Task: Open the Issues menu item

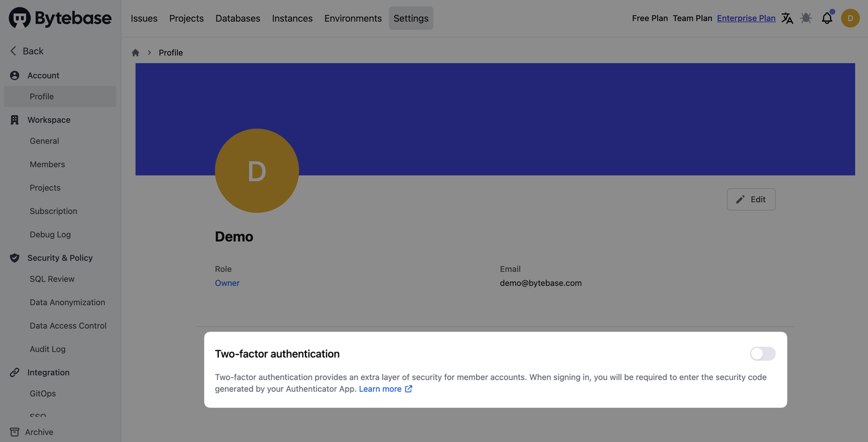Action: tap(143, 18)
